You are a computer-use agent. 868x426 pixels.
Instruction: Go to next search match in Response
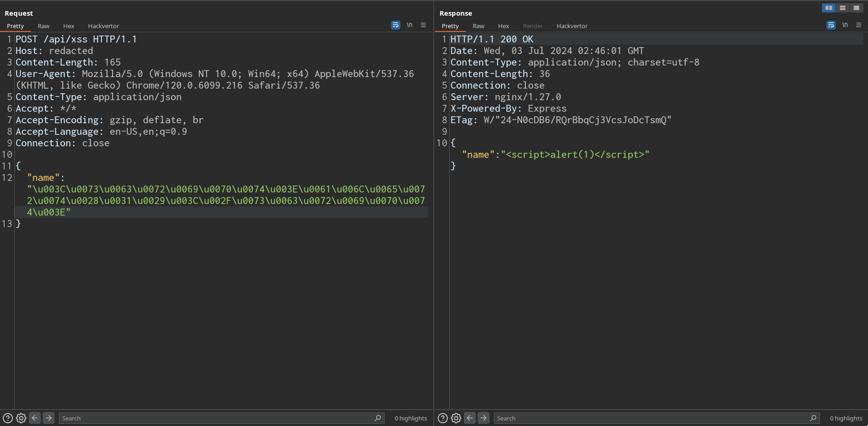click(483, 418)
